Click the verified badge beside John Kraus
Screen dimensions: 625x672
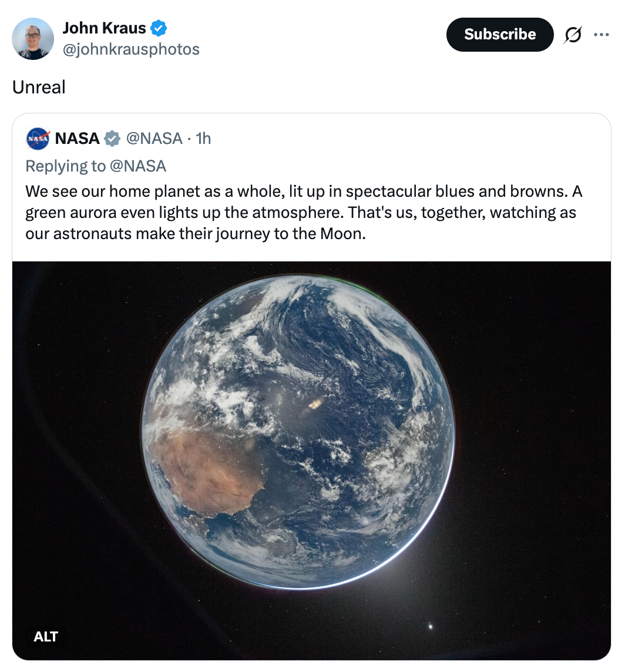pos(158,28)
